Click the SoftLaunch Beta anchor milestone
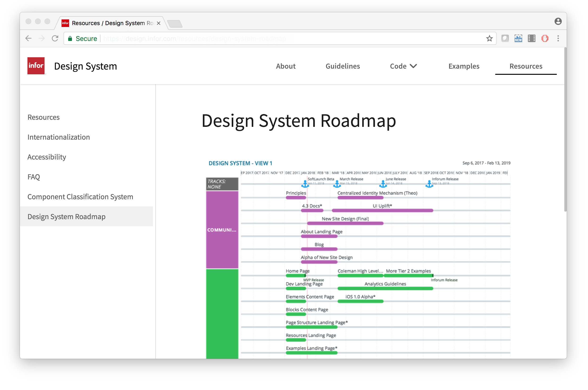 click(305, 184)
